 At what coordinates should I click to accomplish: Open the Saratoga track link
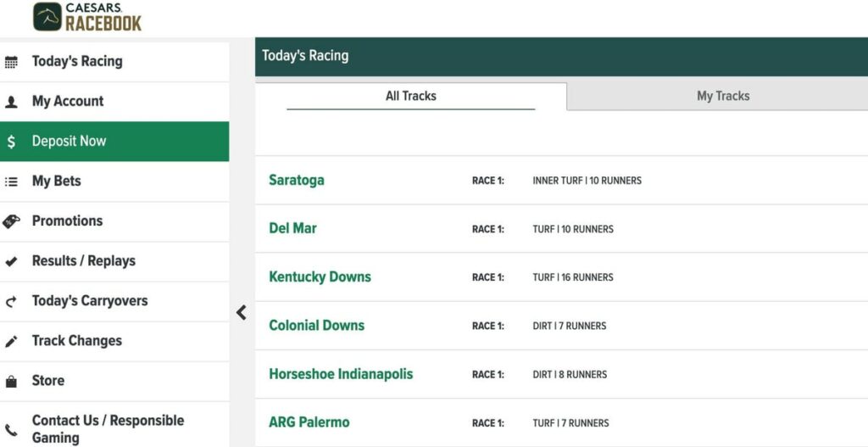coord(296,181)
